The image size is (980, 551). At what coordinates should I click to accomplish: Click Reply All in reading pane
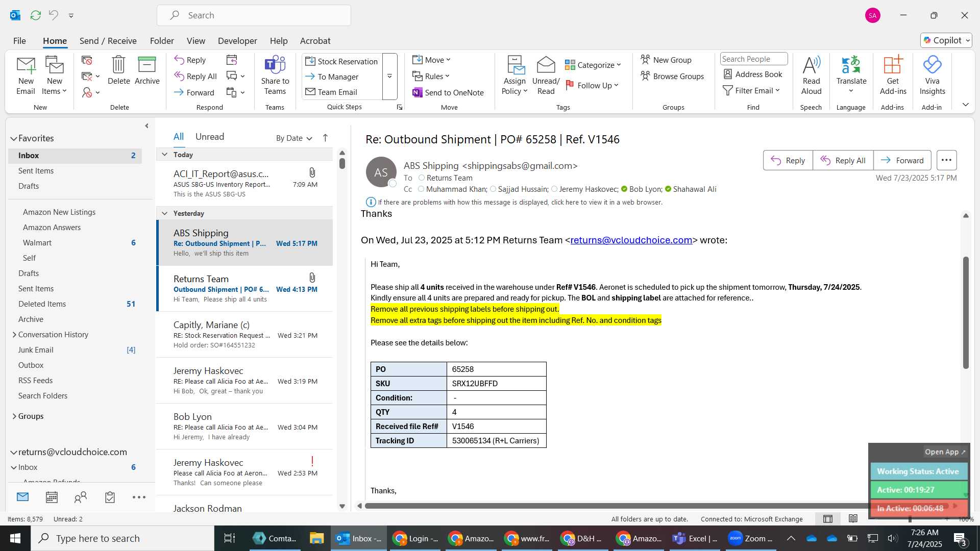(843, 160)
